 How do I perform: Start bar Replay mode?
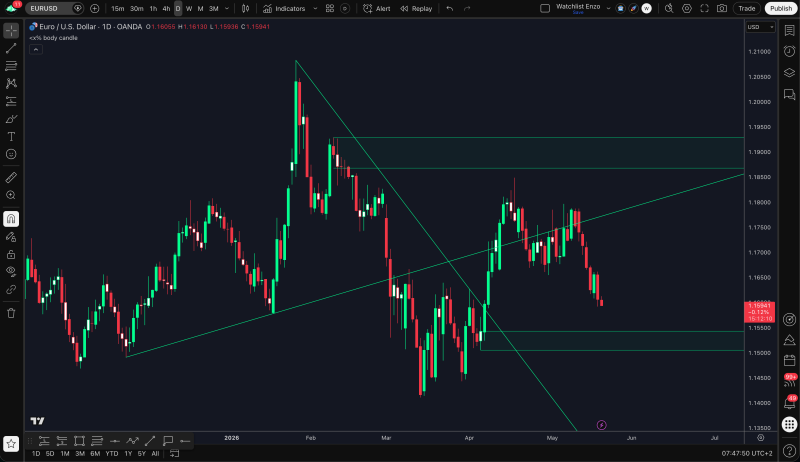[416, 9]
